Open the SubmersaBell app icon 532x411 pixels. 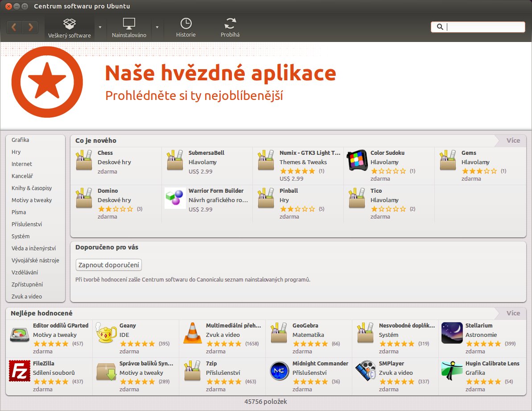[175, 160]
